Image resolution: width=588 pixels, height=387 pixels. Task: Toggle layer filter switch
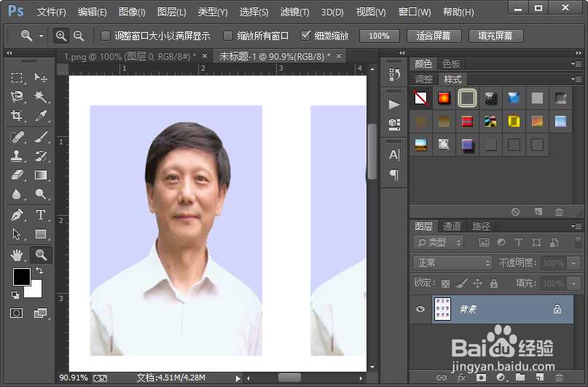578,242
